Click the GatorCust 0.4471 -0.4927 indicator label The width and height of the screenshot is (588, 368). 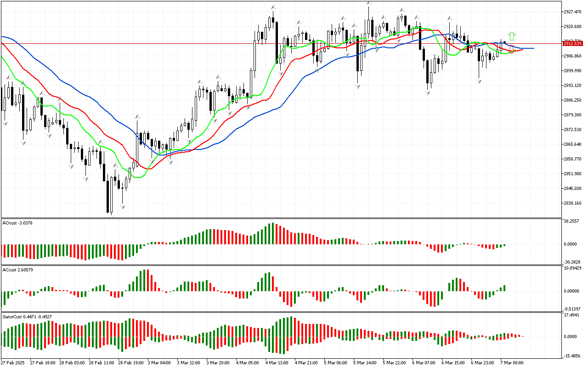pyautogui.click(x=27, y=316)
